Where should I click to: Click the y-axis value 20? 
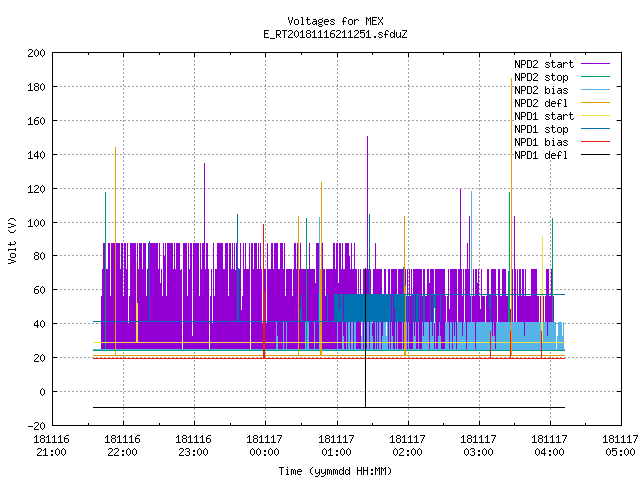click(x=40, y=358)
